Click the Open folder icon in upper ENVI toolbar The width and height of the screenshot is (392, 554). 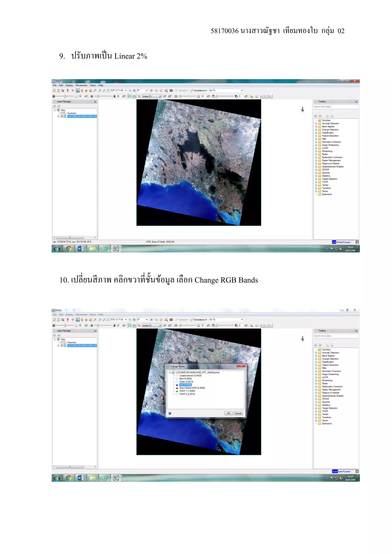54,90
